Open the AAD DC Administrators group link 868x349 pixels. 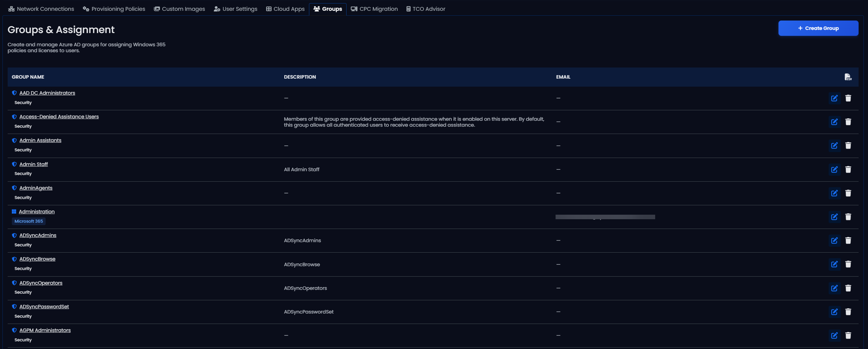(x=47, y=93)
